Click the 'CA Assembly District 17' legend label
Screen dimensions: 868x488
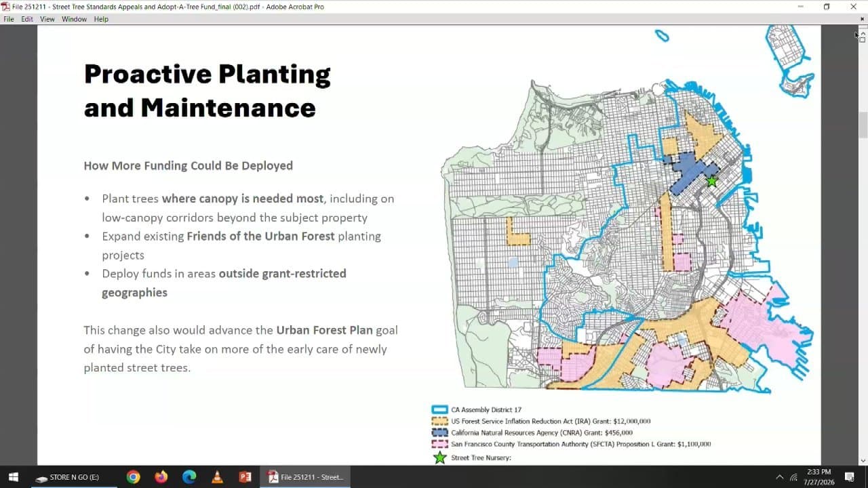[x=486, y=410]
